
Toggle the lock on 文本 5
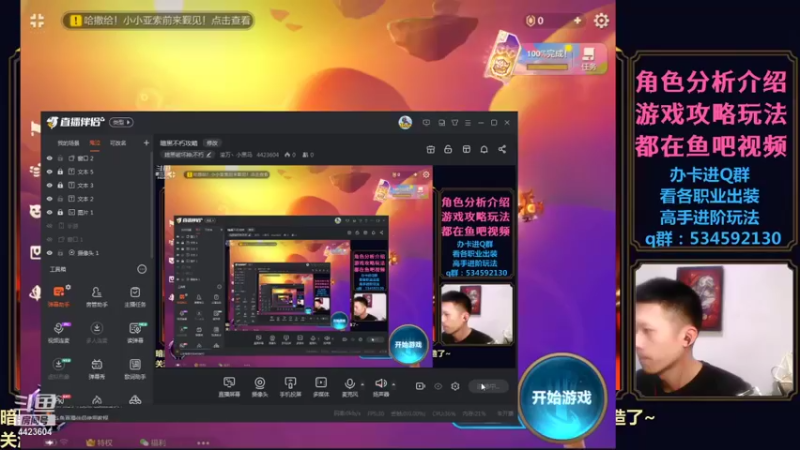coord(60,172)
